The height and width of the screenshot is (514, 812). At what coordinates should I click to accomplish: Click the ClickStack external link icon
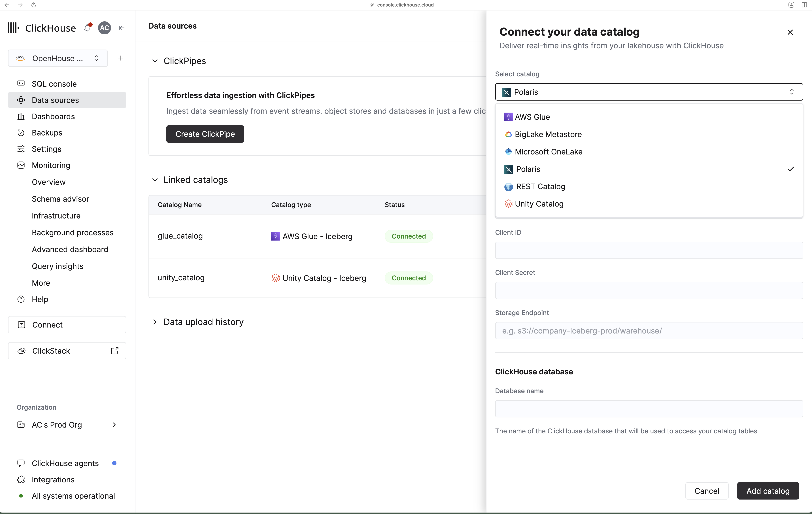(115, 351)
